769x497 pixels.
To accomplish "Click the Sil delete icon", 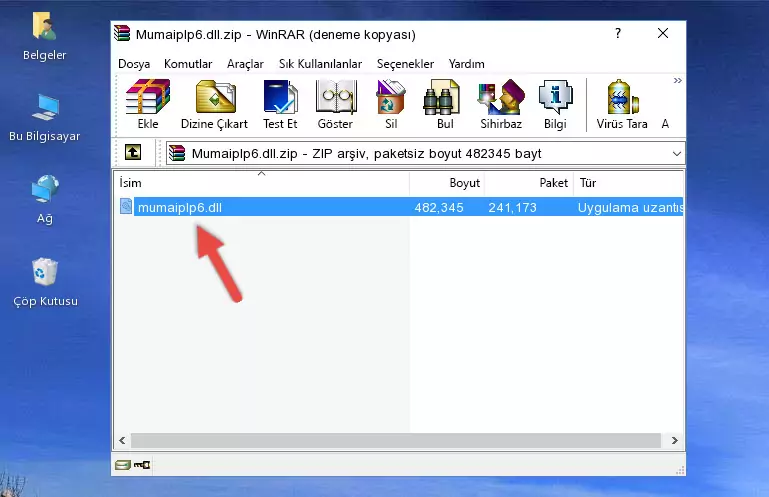I will pos(391,105).
